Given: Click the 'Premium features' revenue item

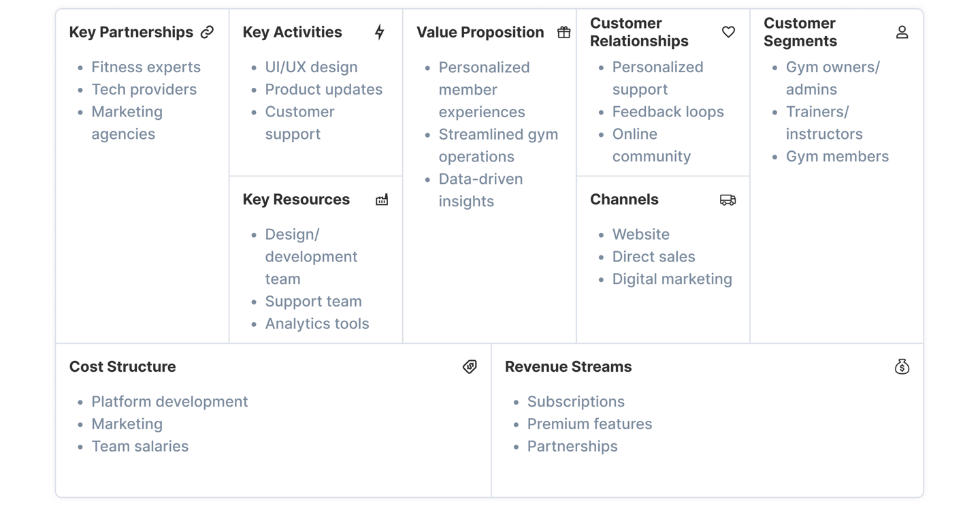Looking at the screenshot, I should click(x=589, y=424).
